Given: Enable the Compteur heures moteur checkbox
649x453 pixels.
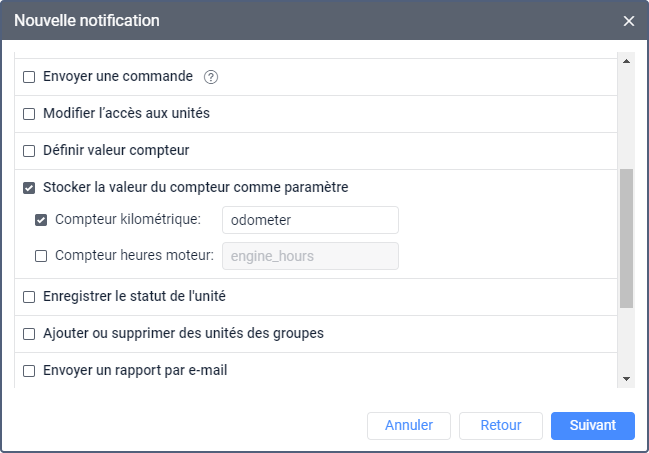Looking at the screenshot, I should [41, 256].
